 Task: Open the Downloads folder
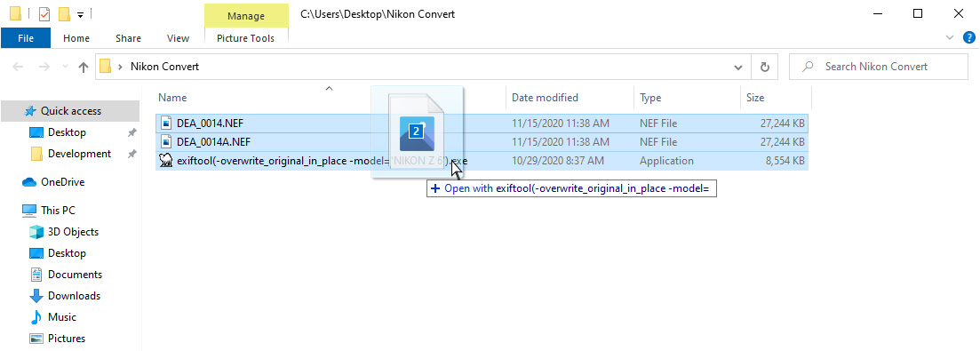click(x=74, y=295)
